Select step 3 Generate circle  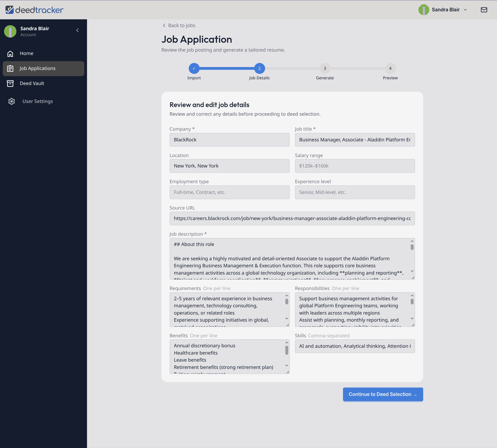coord(325,68)
